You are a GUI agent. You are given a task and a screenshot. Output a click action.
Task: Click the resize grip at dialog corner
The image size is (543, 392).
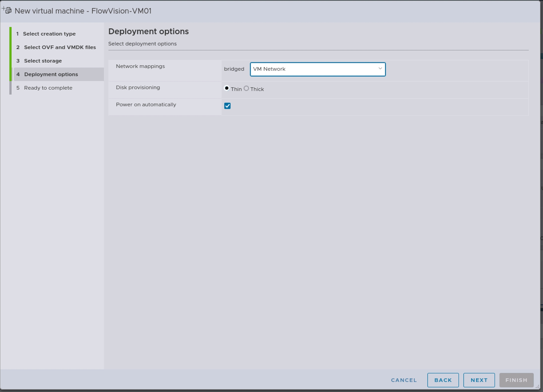[537, 387]
